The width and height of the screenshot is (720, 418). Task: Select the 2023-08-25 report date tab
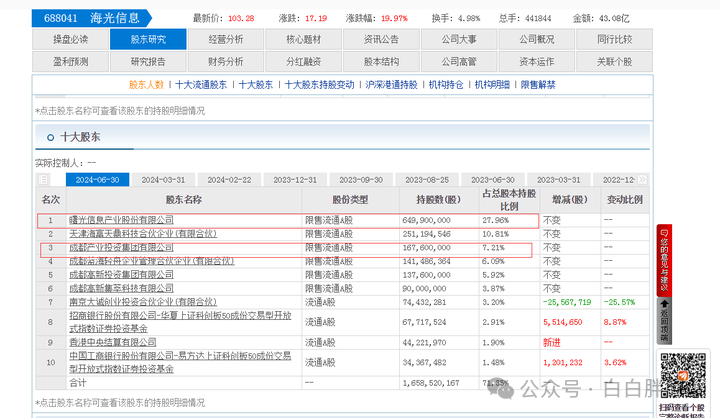(427, 180)
